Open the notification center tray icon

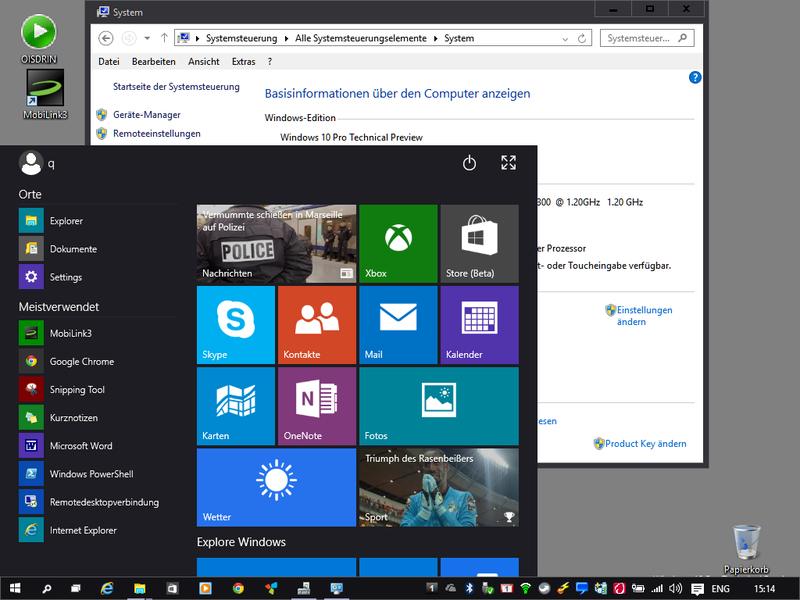point(697,589)
